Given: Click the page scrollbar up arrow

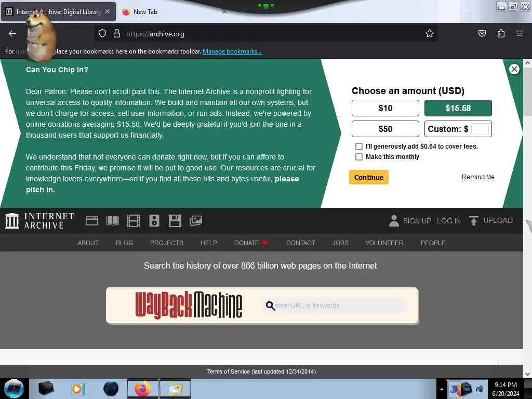Looking at the screenshot, I should (x=527, y=63).
